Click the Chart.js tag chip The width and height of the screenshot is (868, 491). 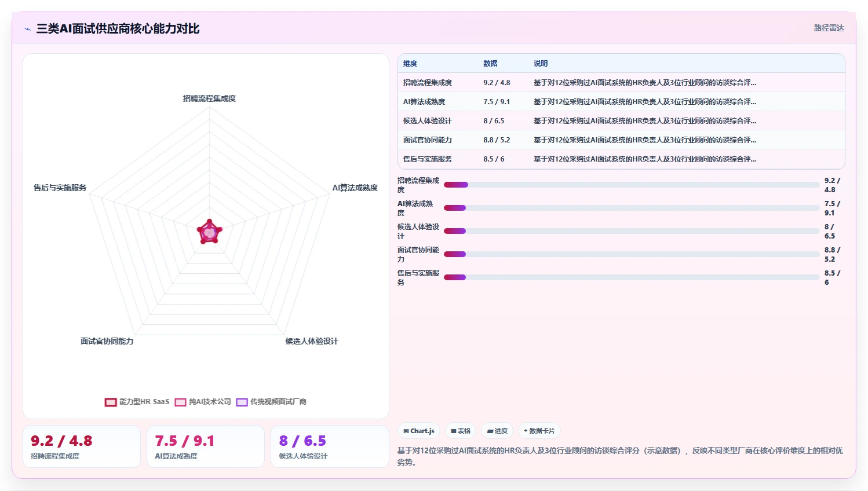[x=419, y=431]
